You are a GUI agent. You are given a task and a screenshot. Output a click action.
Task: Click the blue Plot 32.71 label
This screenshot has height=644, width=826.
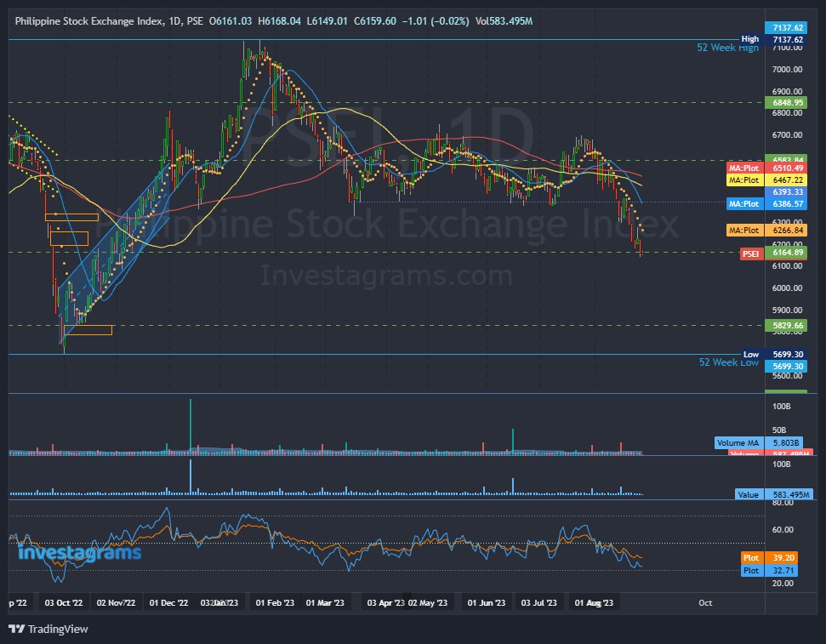769,570
